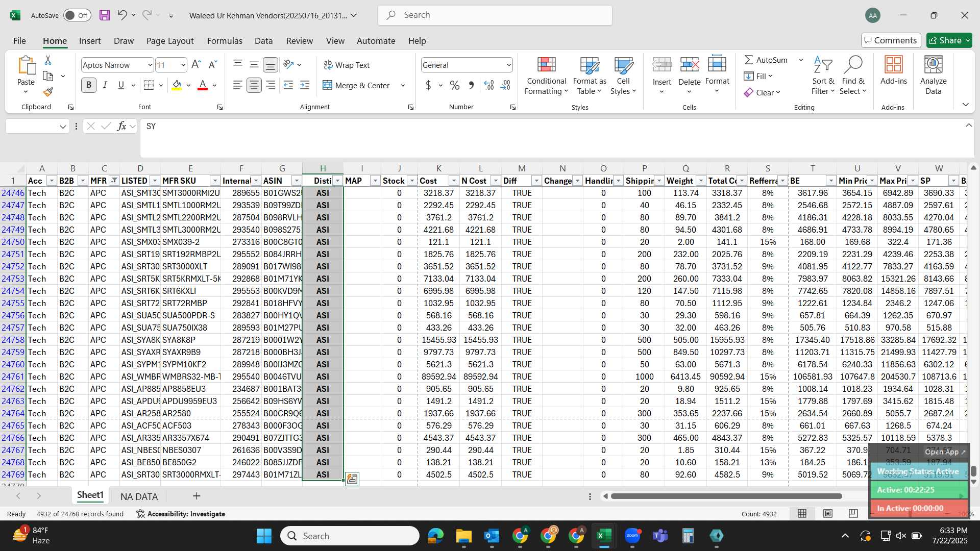This screenshot has height=551, width=980.
Task: Click the Analyze Data icon
Action: (933, 76)
